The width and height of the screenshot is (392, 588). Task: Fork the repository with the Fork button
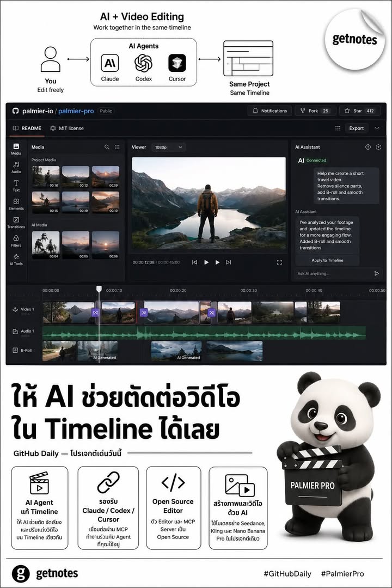[x=315, y=111]
